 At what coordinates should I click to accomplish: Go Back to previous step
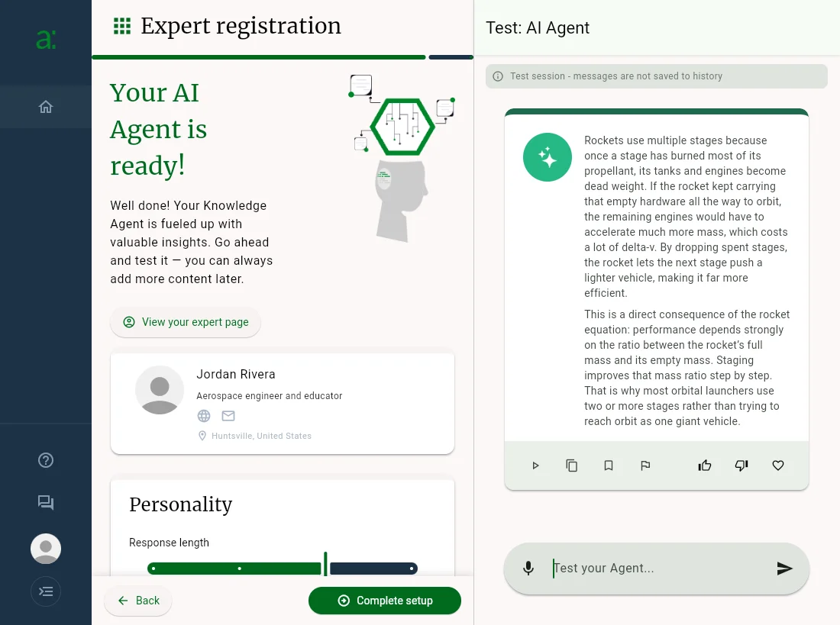point(138,601)
